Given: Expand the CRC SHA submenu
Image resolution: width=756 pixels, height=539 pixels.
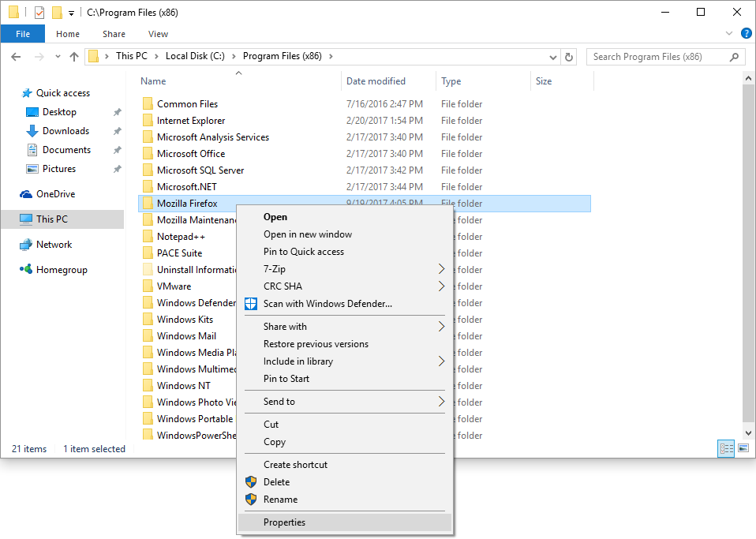Looking at the screenshot, I should pos(345,286).
